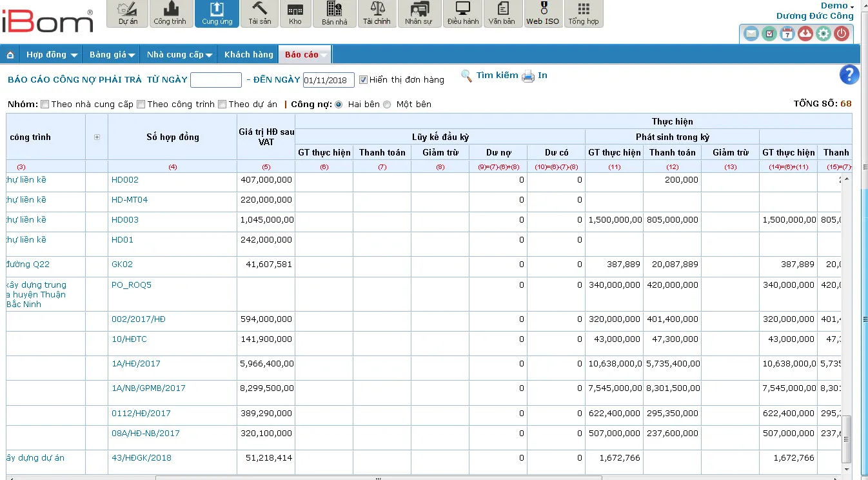Open the Dự án module icon
The image size is (868, 480).
click(128, 14)
